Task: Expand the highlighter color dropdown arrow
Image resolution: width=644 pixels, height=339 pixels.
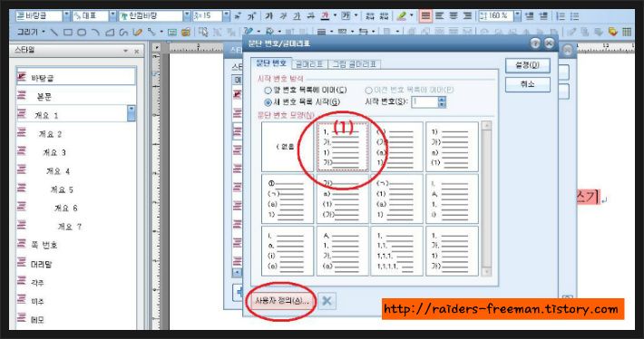Action: [411, 16]
